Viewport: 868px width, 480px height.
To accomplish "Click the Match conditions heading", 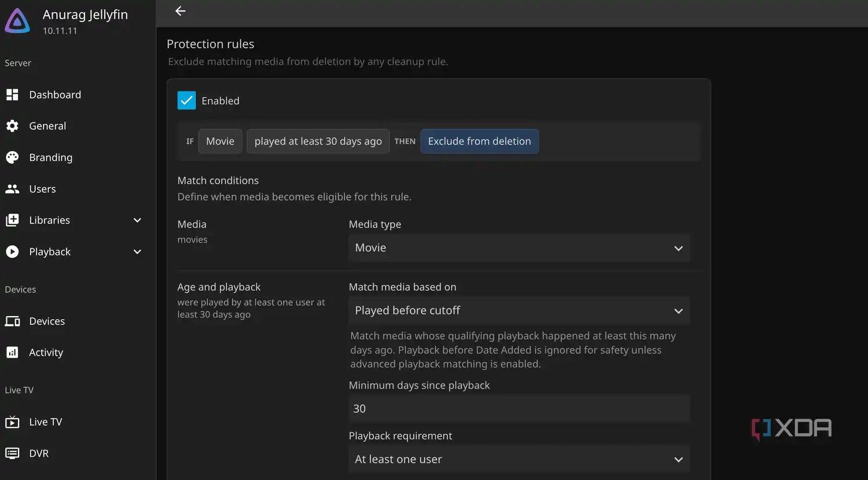I will [x=218, y=181].
